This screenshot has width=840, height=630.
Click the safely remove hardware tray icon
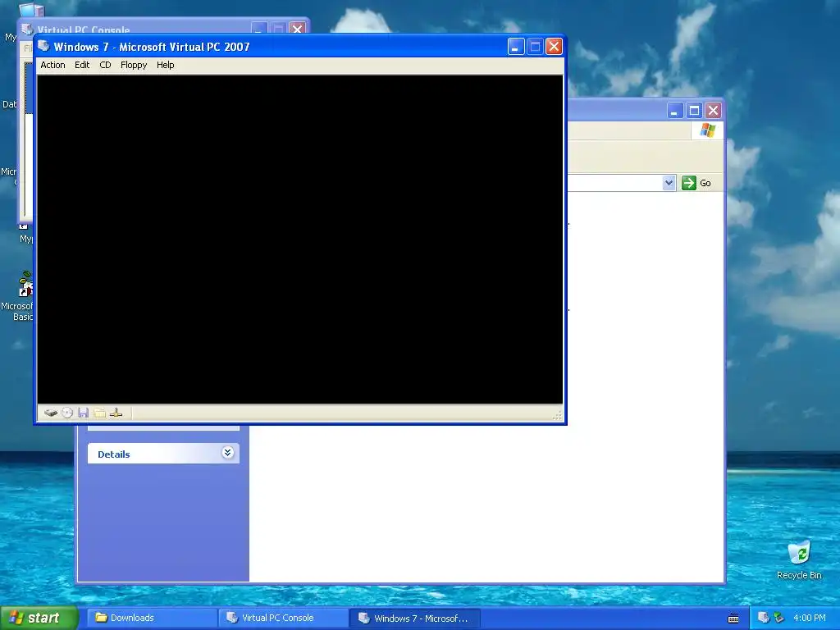coord(779,618)
